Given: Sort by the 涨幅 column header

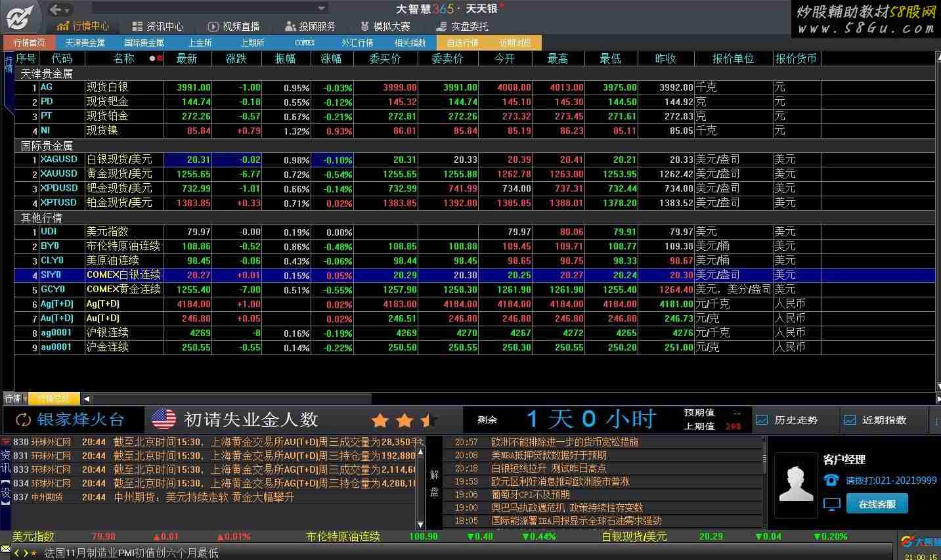Looking at the screenshot, I should coord(332,58).
